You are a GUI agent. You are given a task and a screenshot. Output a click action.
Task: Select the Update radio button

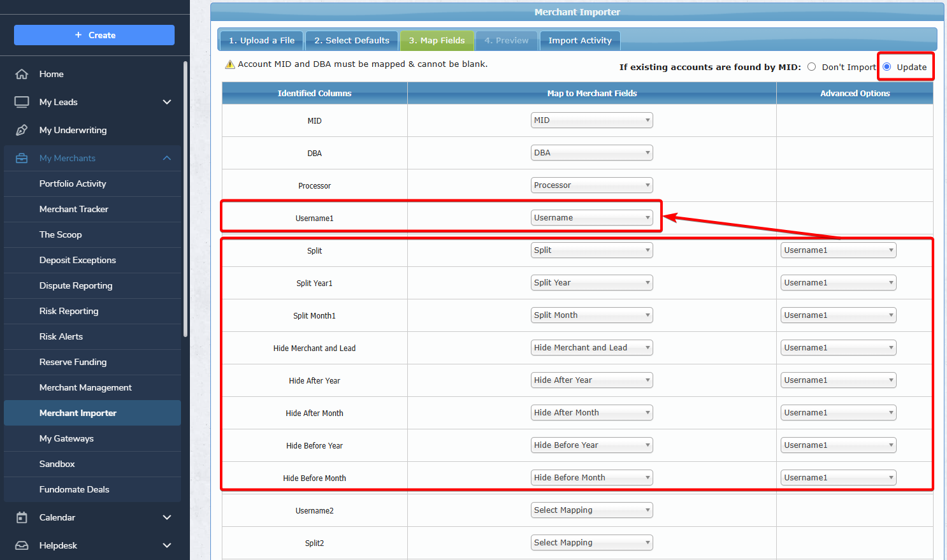tap(886, 67)
